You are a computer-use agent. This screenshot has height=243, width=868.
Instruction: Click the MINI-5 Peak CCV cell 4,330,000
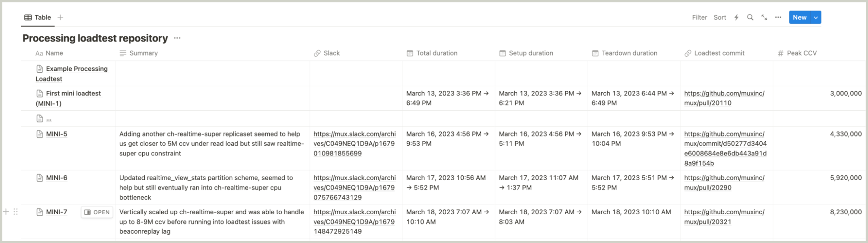(845, 134)
